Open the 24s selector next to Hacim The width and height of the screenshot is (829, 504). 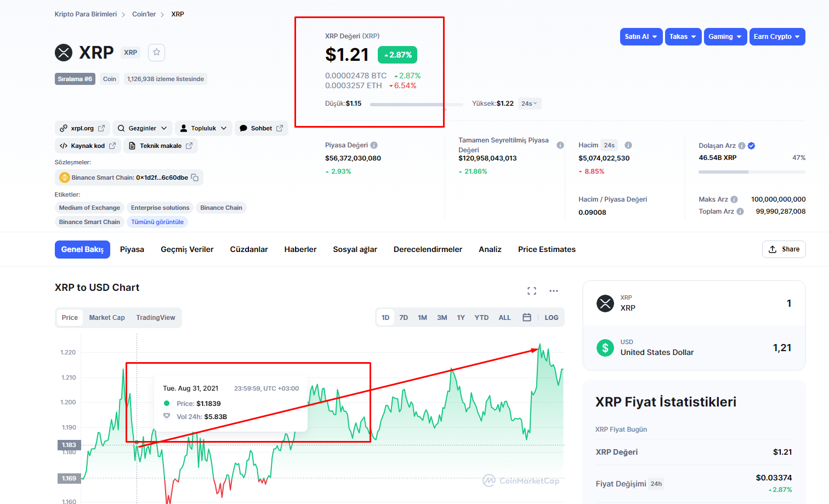[x=609, y=145]
